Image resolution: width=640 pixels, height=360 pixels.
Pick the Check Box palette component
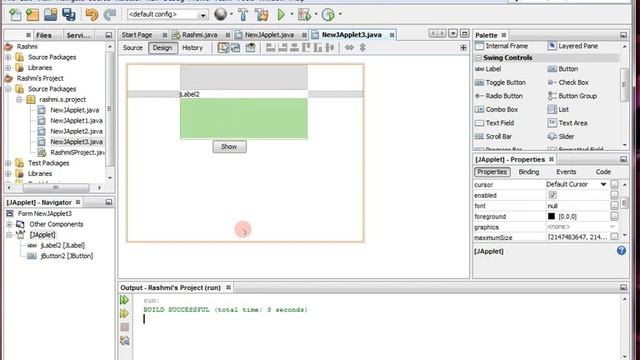pos(568,82)
